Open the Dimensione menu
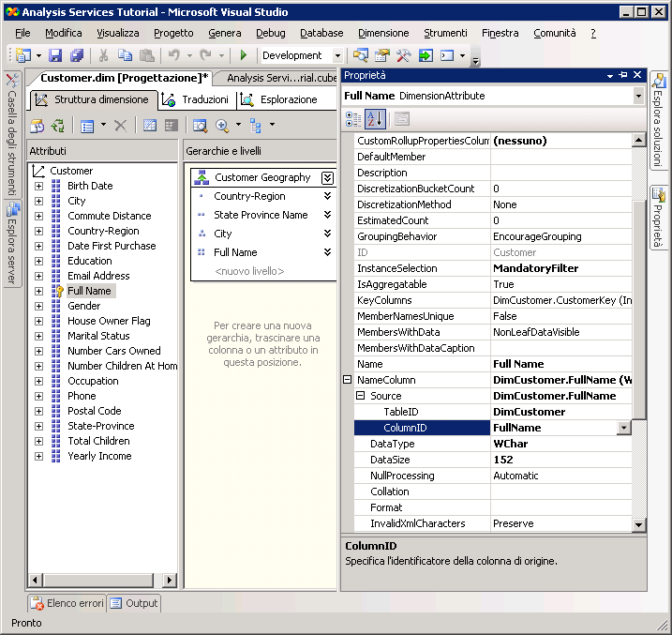This screenshot has height=635, width=672. (x=382, y=33)
